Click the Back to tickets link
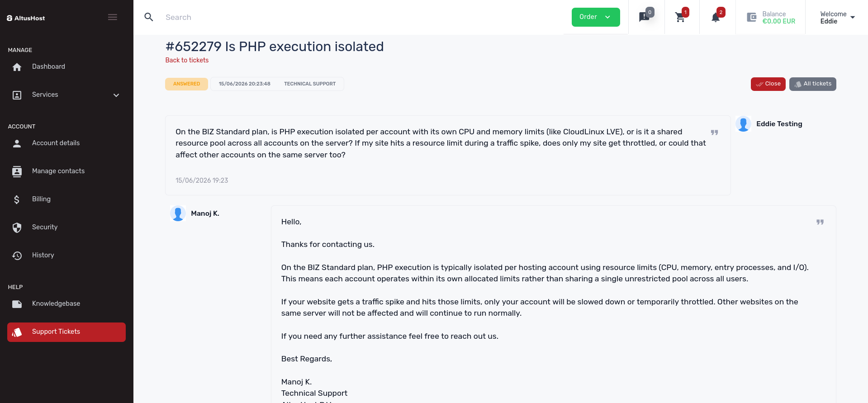This screenshot has width=868, height=403. tap(187, 60)
